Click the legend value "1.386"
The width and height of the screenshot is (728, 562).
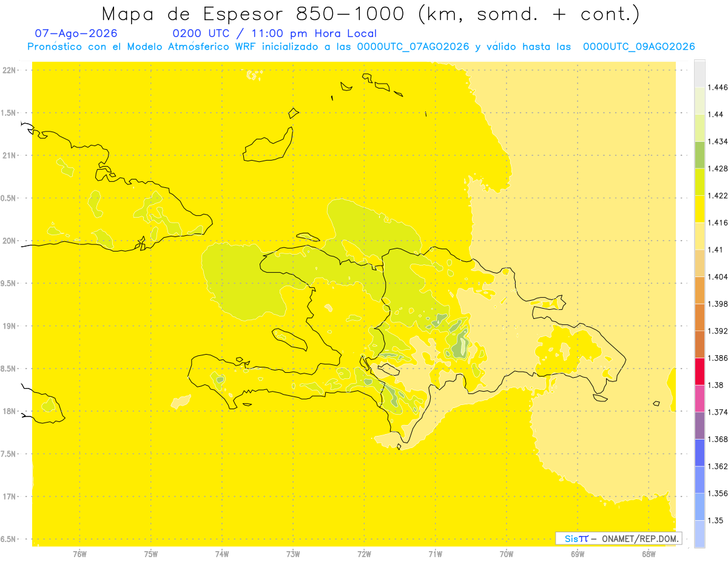pyautogui.click(x=718, y=358)
